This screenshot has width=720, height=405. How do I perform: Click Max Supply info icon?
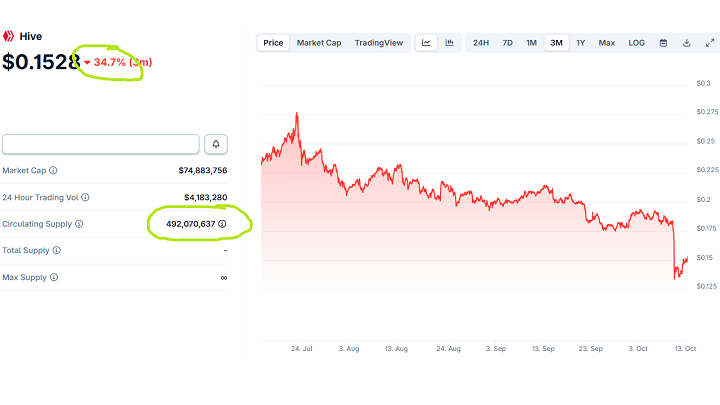[x=54, y=277]
